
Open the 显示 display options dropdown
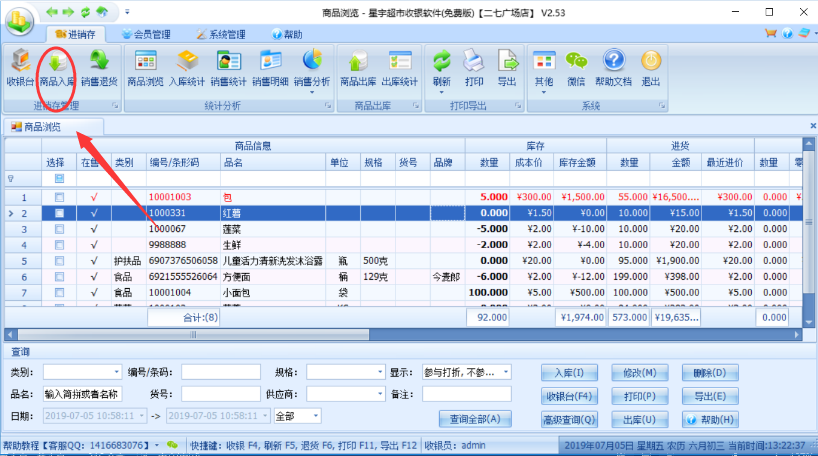(506, 372)
